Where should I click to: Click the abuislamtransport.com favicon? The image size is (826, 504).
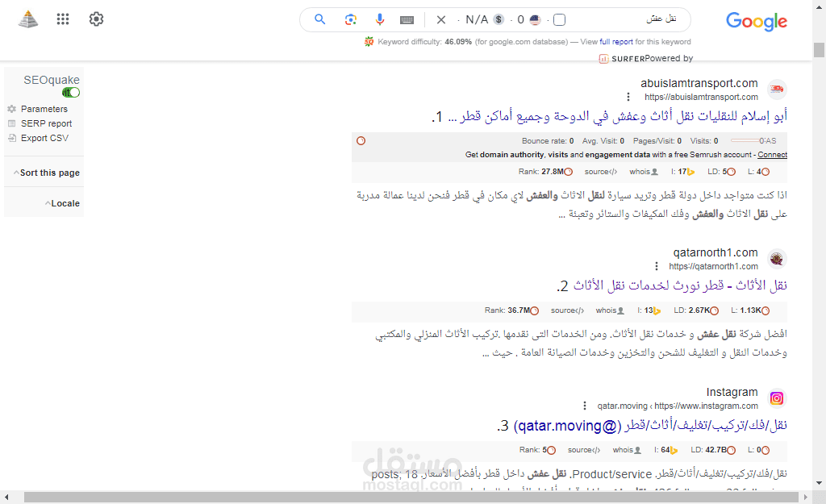click(x=777, y=90)
